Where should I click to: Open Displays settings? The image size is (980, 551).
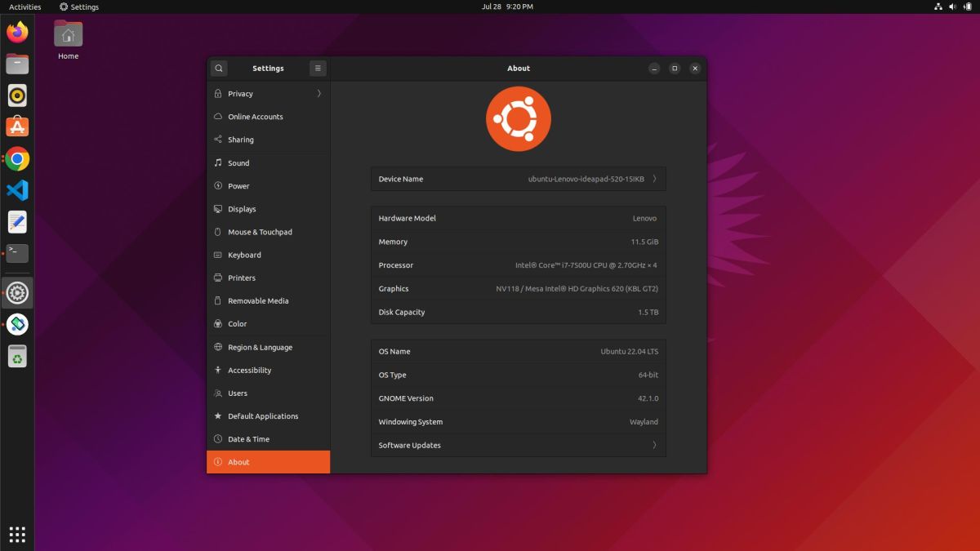[268, 209]
